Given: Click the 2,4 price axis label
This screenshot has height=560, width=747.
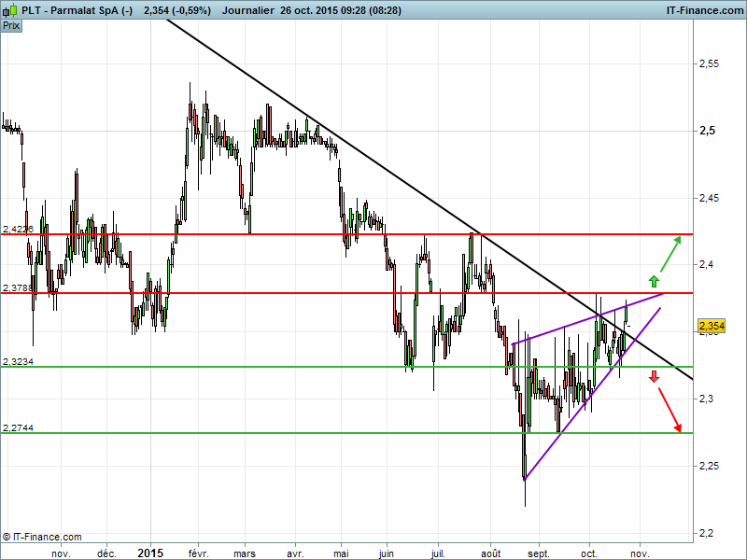Looking at the screenshot, I should pos(706,264).
